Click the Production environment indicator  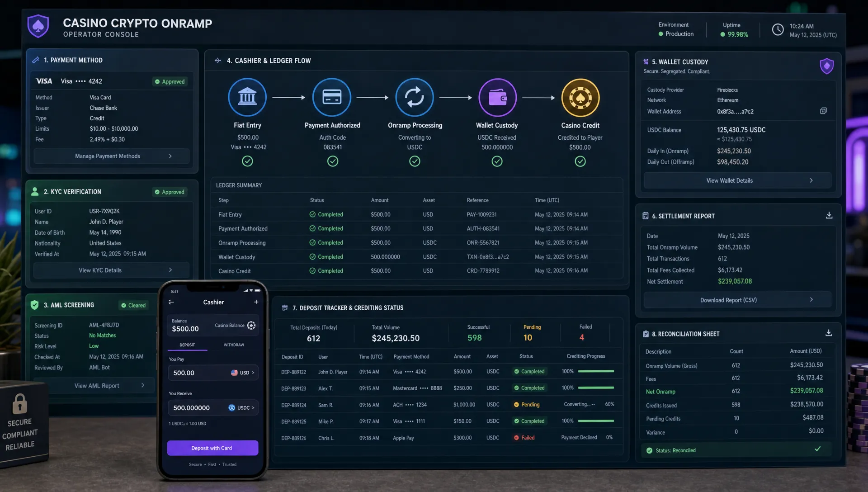[x=676, y=34]
